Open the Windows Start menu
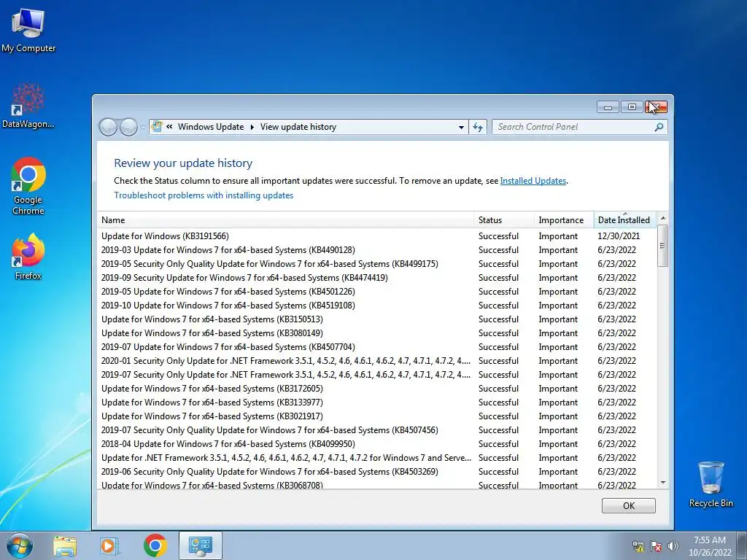747x560 pixels. (x=20, y=545)
